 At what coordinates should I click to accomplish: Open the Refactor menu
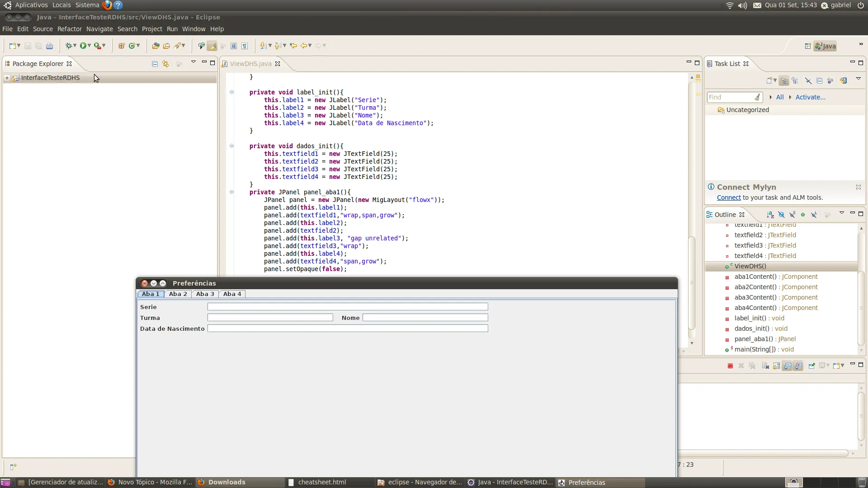click(x=69, y=29)
